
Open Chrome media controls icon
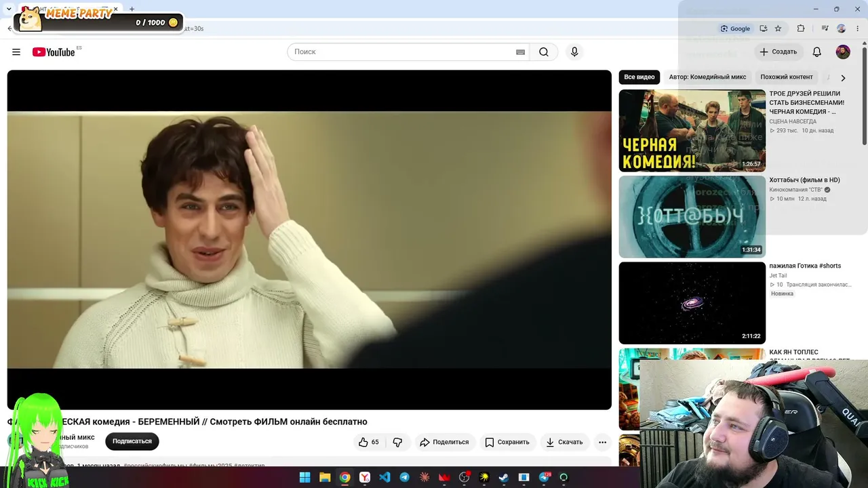pos(825,28)
